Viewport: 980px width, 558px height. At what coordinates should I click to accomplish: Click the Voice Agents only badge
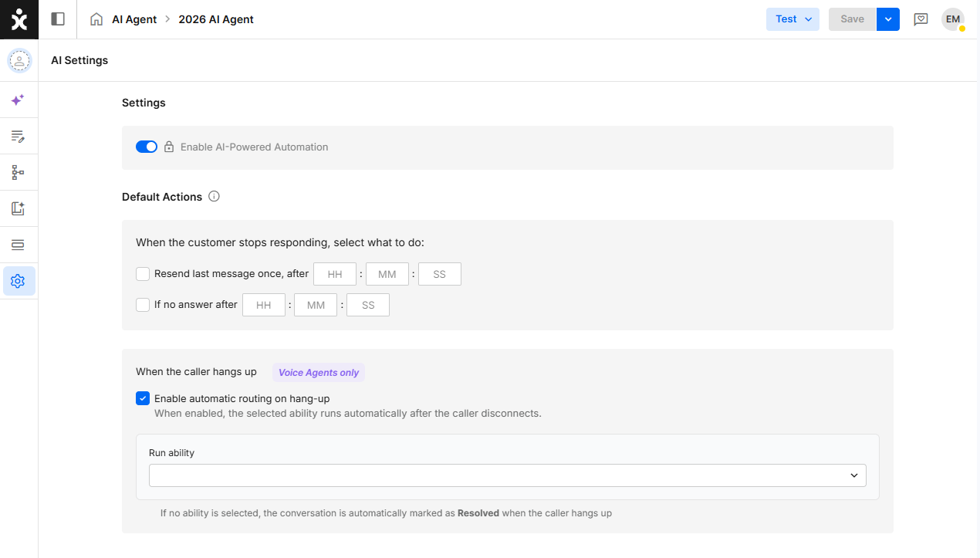click(x=319, y=372)
